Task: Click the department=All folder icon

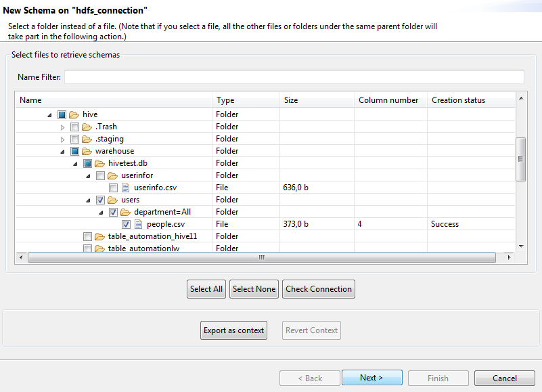Action: [x=125, y=212]
